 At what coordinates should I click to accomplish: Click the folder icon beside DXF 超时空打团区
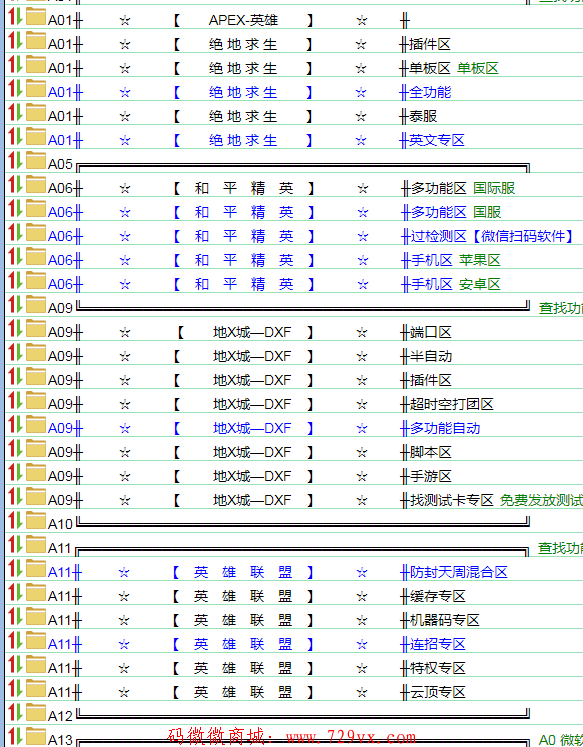[x=35, y=400]
